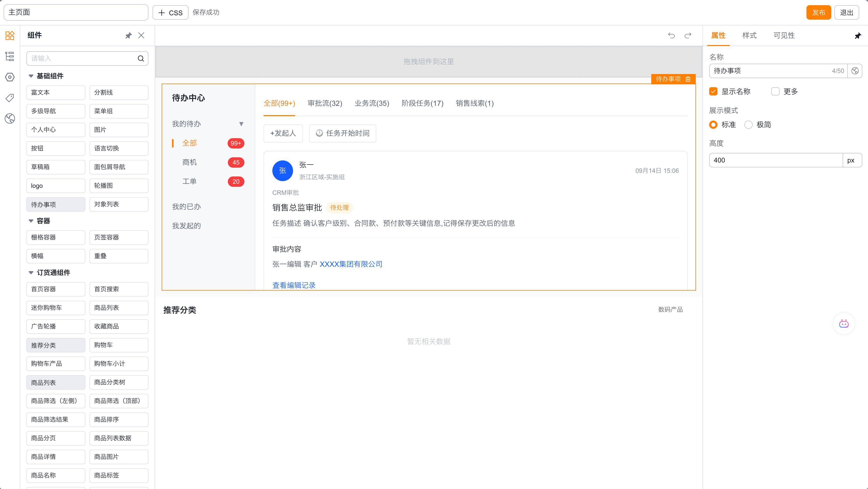Click the 高度 input field
868x489 pixels.
point(775,160)
